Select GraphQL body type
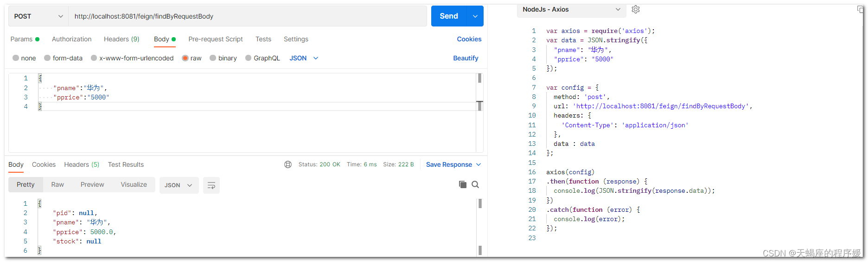 [x=249, y=58]
